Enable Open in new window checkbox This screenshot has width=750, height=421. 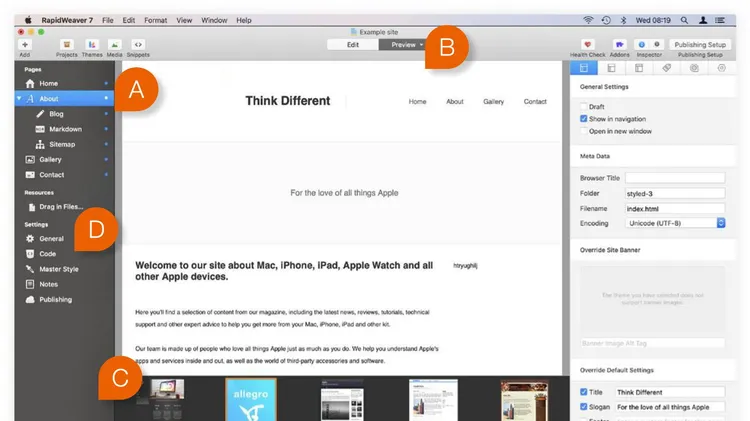click(584, 131)
